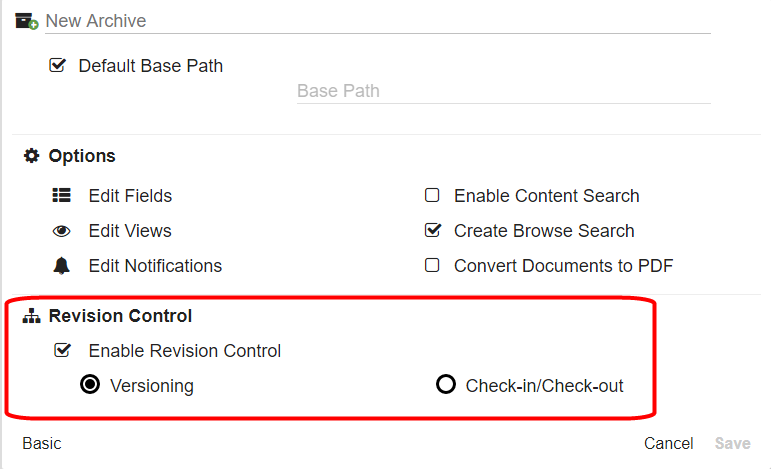
Task: Focus the New Archive name field
Action: 377,21
